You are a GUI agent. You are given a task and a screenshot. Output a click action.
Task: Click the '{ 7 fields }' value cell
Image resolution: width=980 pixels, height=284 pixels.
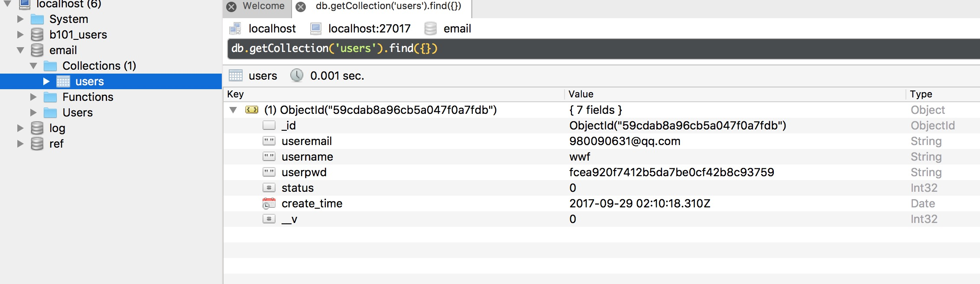click(596, 110)
